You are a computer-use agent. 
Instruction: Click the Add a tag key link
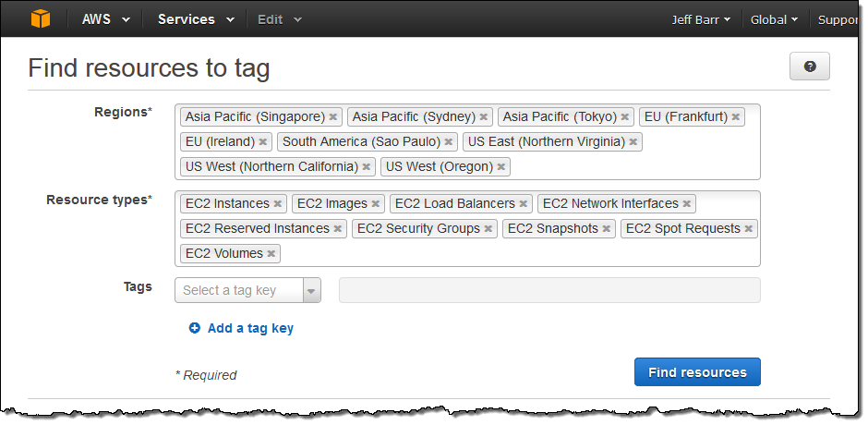click(x=250, y=328)
